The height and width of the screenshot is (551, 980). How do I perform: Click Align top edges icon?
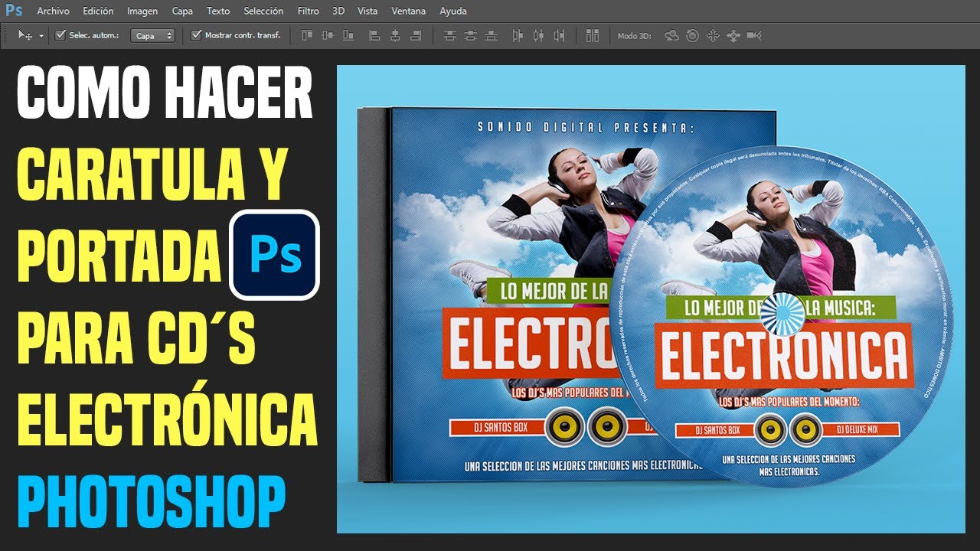tap(307, 35)
